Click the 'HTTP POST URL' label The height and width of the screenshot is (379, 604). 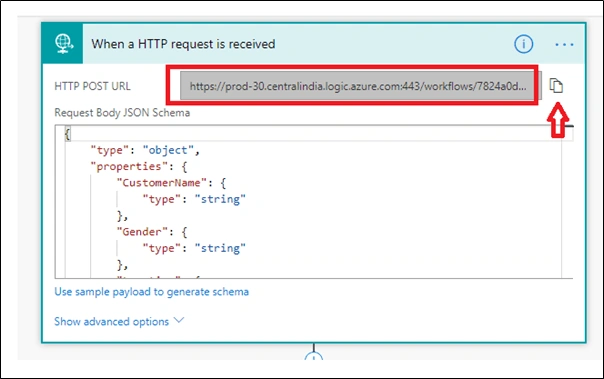[x=92, y=86]
